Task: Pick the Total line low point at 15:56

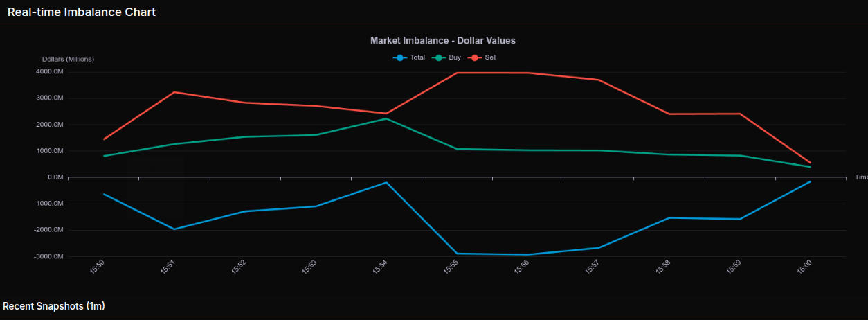Action: point(527,255)
